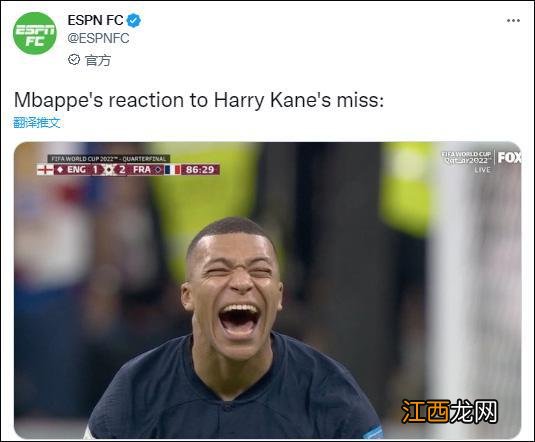
Task: Click the 86:29 match clock
Action: 200,170
